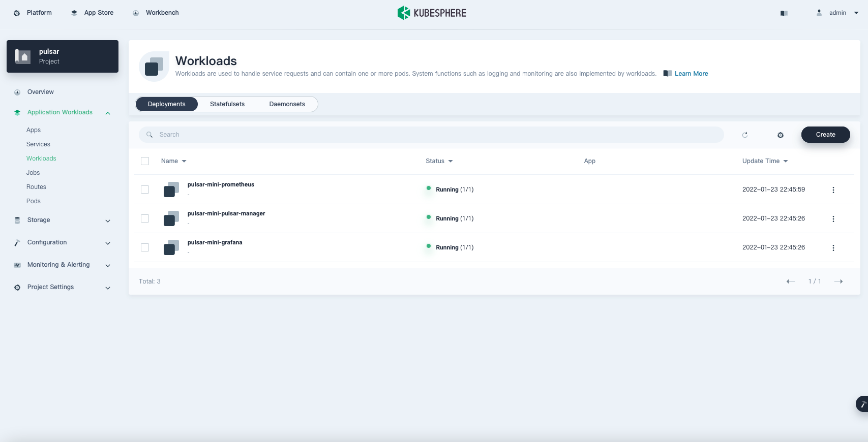Click the Create button
Viewport: 868px width, 442px height.
pos(826,135)
